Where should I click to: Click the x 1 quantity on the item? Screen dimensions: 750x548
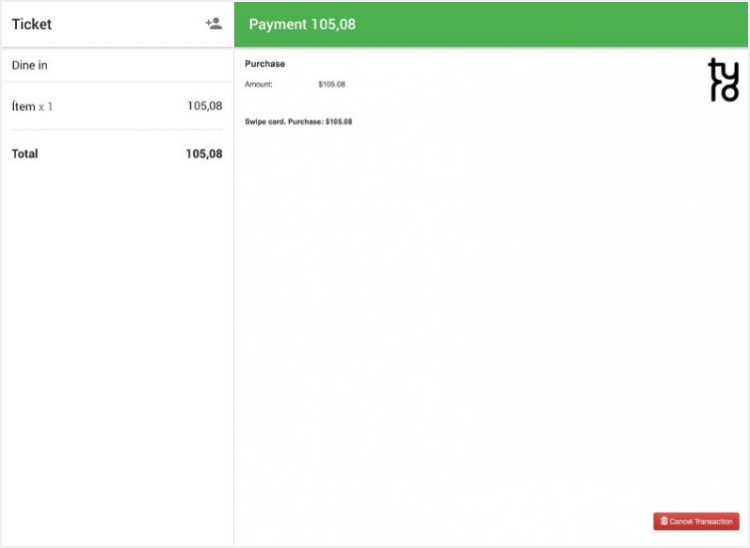pos(46,106)
